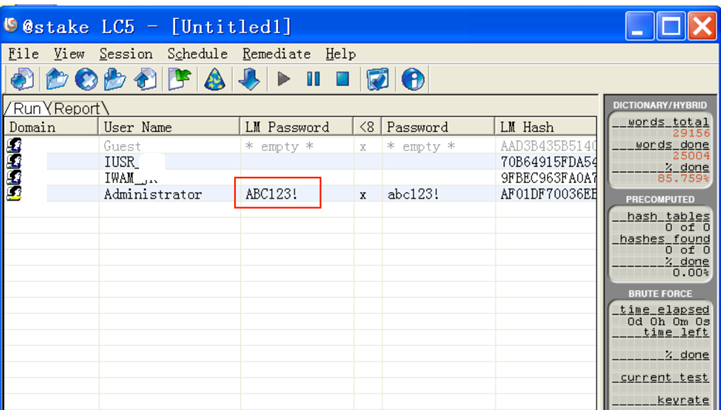Click the Open Session folder icon
This screenshot has height=410, width=721.
pos(57,80)
